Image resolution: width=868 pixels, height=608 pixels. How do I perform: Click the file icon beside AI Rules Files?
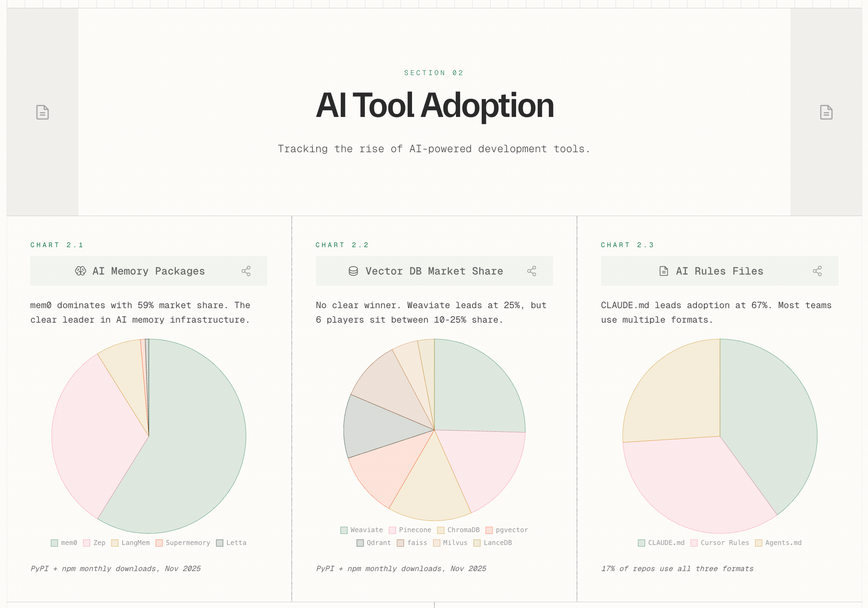(x=664, y=271)
